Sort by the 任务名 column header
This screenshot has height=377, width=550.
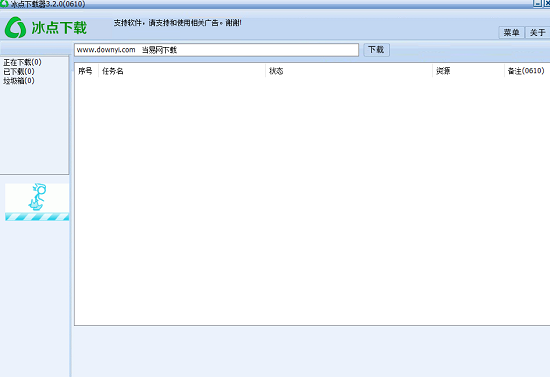click(182, 71)
